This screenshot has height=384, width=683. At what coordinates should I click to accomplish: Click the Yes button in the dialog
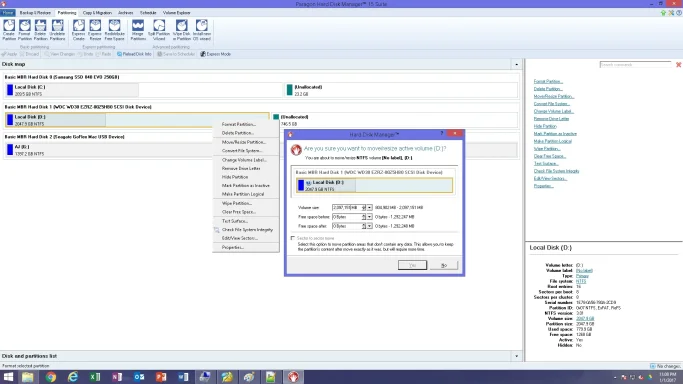pyautogui.click(x=412, y=265)
